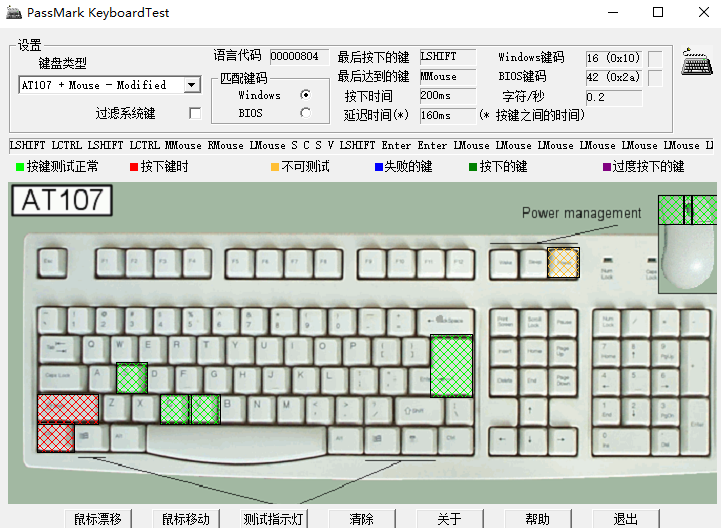Select the BIOS keycode radio button

pos(305,113)
